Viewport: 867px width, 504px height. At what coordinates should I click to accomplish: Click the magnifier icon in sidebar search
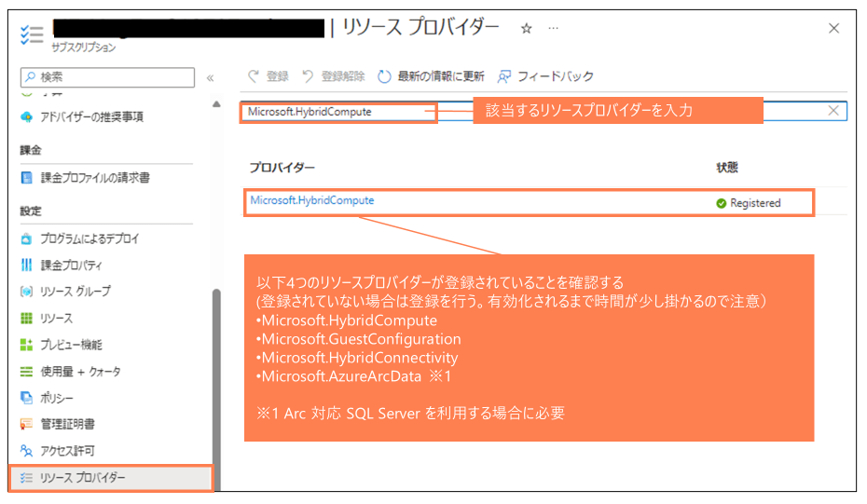click(x=31, y=76)
